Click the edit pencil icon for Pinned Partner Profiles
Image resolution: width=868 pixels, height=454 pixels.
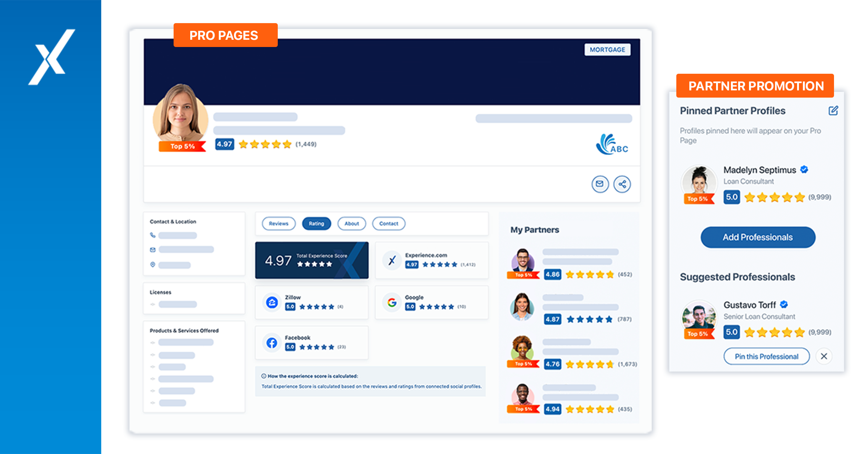[x=833, y=111]
